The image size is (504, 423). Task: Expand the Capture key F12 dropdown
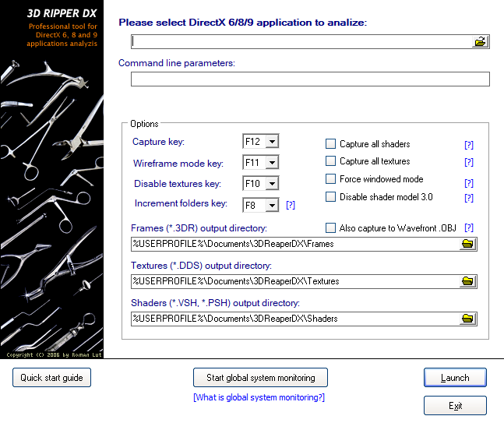[x=271, y=142]
